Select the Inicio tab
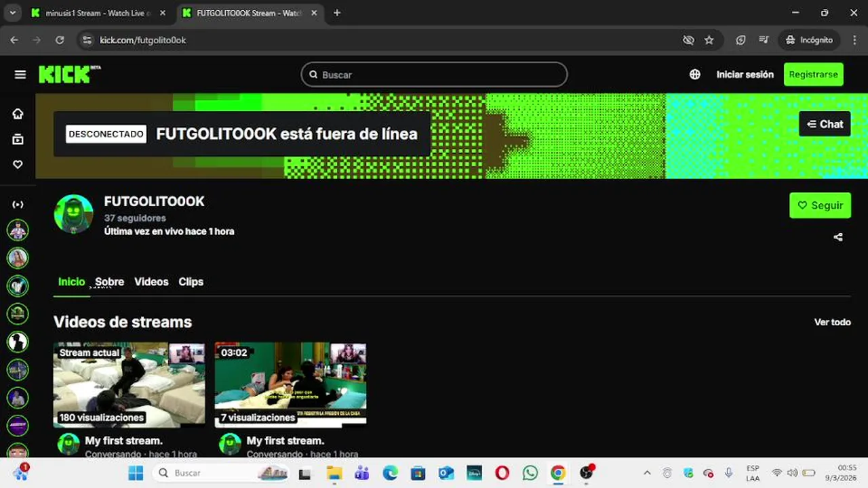The height and width of the screenshot is (488, 868). 71,282
